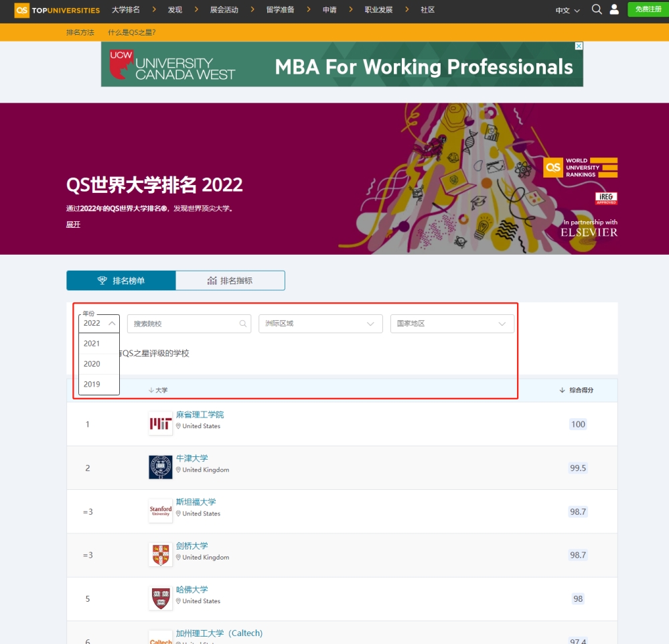Click the sort arrow beside 综合得分
669x644 pixels.
[562, 390]
